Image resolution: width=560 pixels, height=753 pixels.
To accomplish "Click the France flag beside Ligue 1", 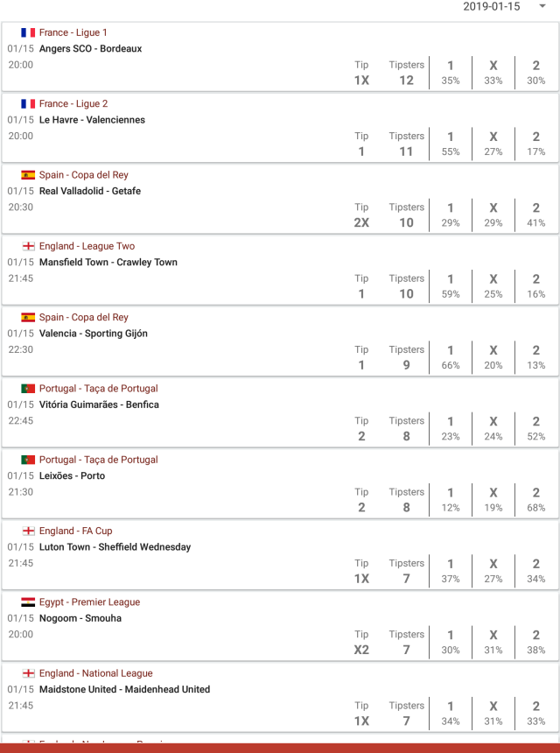I will [28, 32].
